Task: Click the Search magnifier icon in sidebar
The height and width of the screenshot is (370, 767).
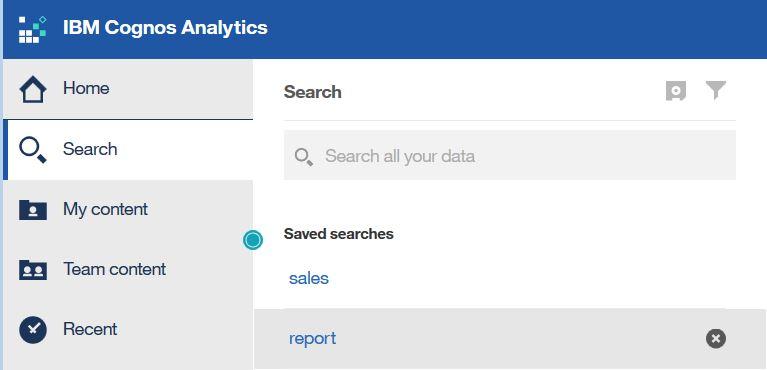Action: 33,150
